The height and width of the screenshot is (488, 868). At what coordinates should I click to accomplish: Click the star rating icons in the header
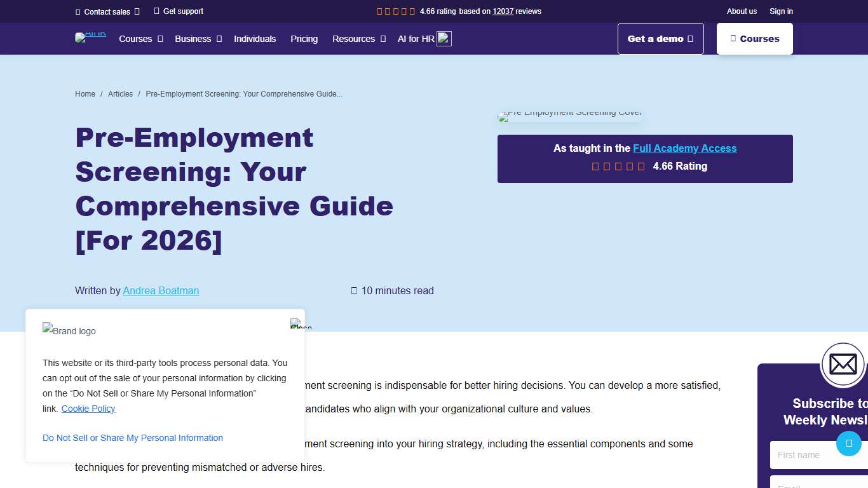coord(395,11)
